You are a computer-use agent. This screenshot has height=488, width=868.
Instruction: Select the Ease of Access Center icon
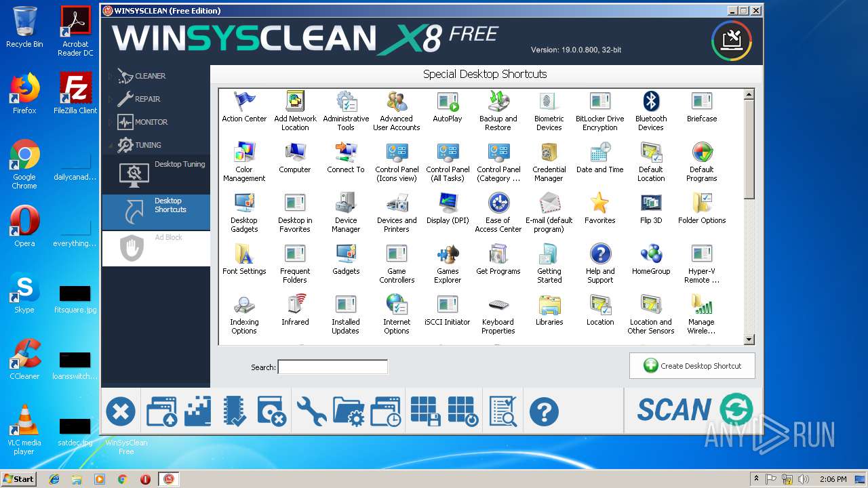[498, 203]
